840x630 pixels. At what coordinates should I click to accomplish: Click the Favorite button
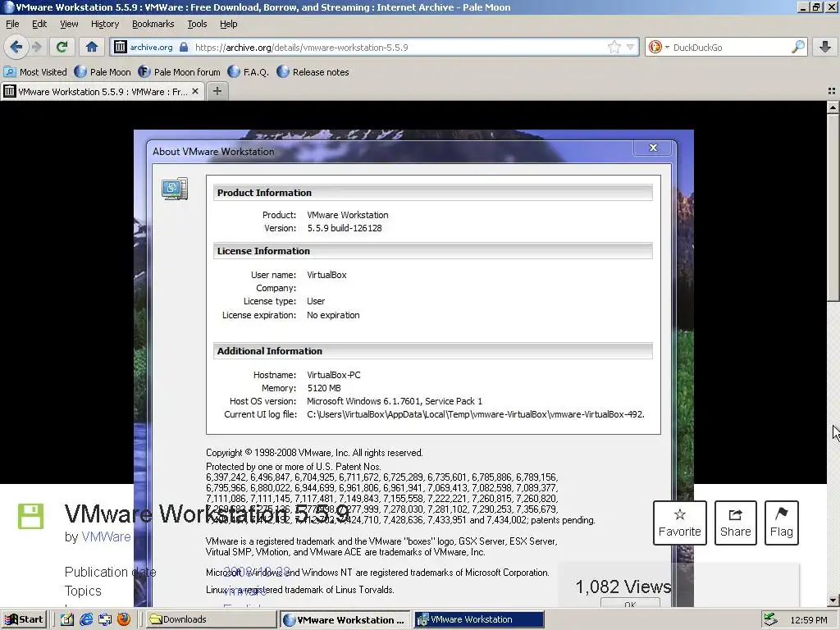pyautogui.click(x=680, y=523)
